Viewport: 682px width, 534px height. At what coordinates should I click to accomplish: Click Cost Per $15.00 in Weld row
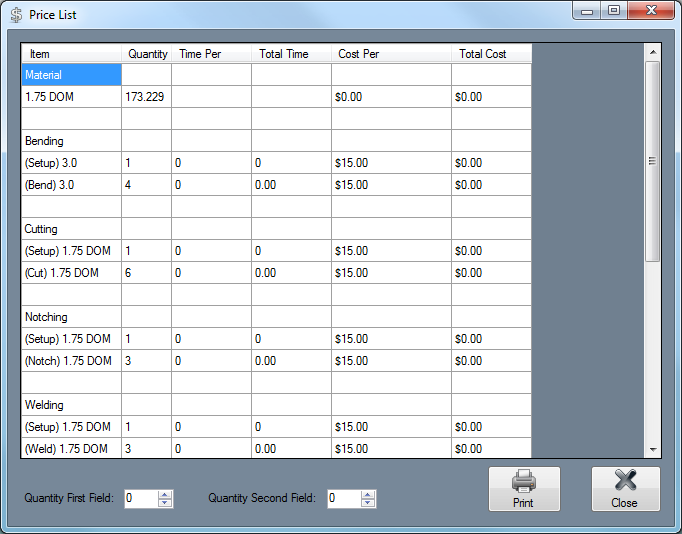[x=391, y=448]
